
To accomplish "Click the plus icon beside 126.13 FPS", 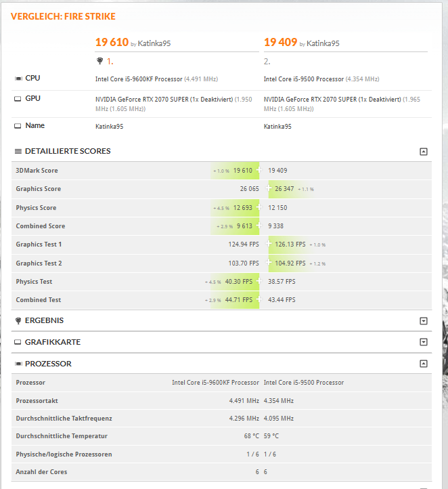I will pyautogui.click(x=269, y=244).
